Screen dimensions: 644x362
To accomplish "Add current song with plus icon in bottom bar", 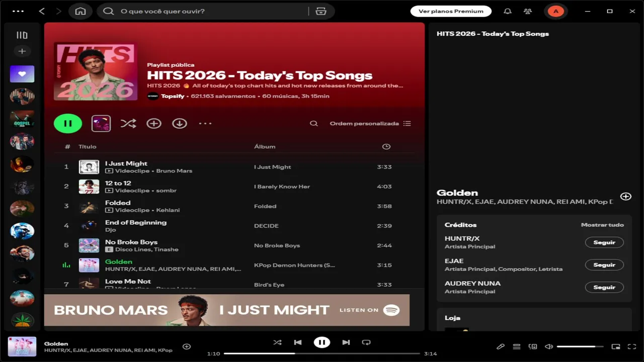I will (x=187, y=346).
